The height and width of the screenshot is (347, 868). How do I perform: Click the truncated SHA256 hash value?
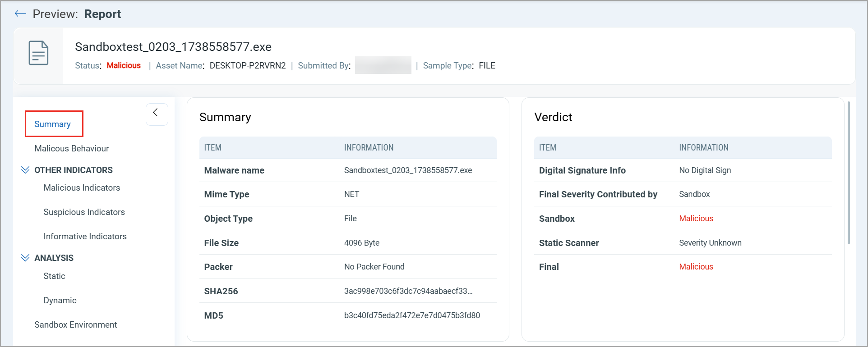(408, 291)
